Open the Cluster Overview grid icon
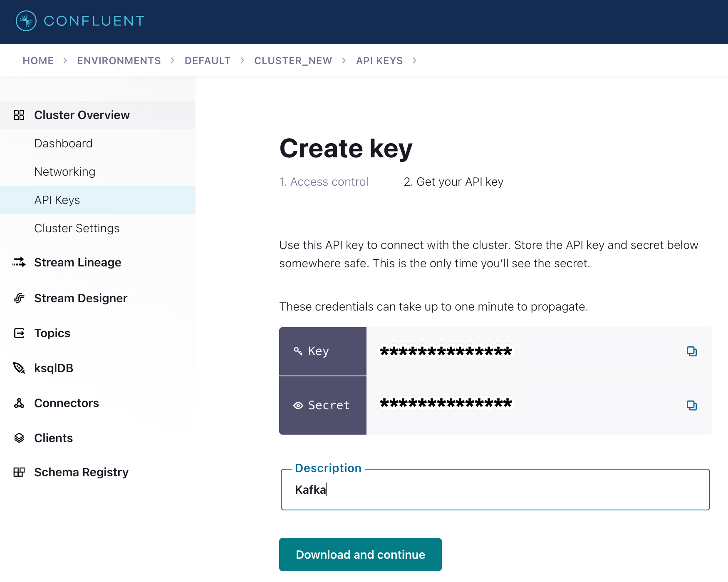 [x=19, y=115]
